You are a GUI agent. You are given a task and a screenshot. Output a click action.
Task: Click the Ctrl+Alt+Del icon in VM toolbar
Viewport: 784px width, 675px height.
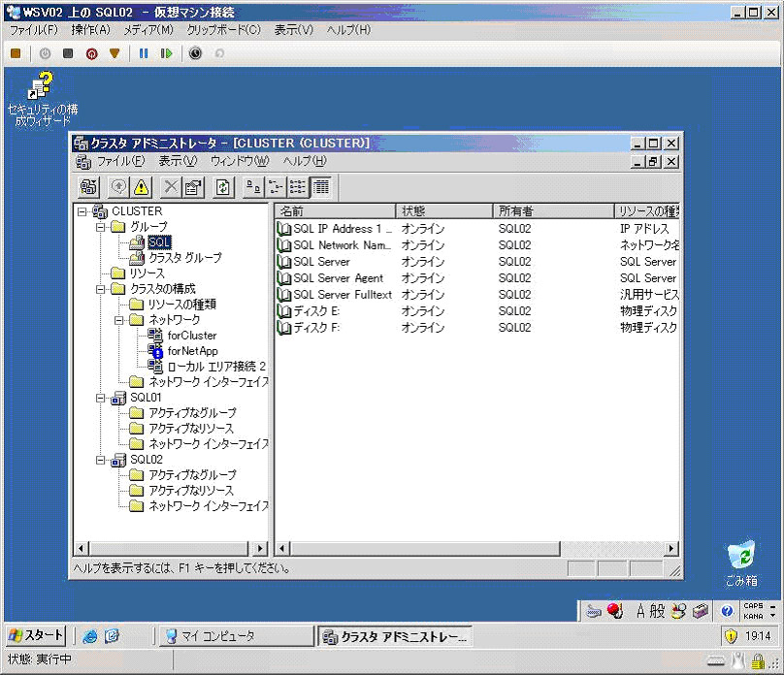point(16,53)
